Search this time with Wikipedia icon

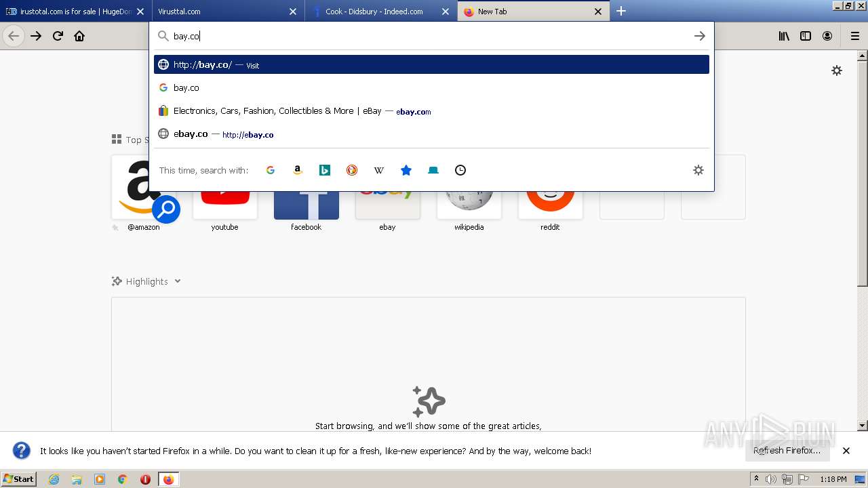(x=379, y=170)
